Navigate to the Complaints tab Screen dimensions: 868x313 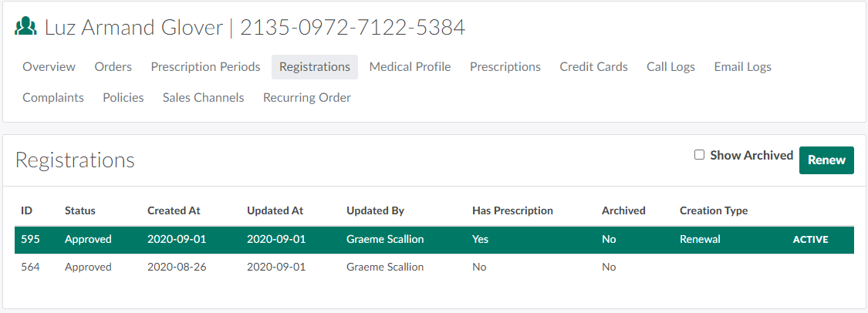tap(53, 98)
